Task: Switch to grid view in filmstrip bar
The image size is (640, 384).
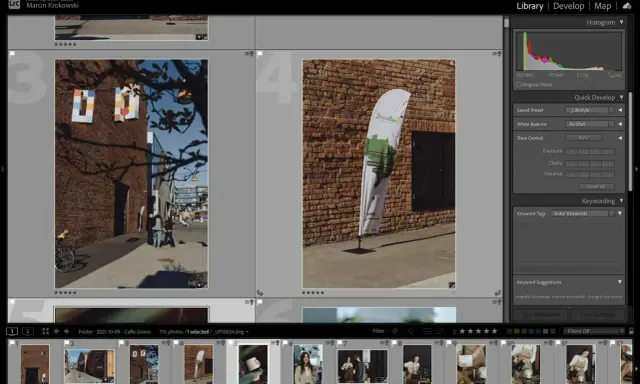Action: coord(45,331)
